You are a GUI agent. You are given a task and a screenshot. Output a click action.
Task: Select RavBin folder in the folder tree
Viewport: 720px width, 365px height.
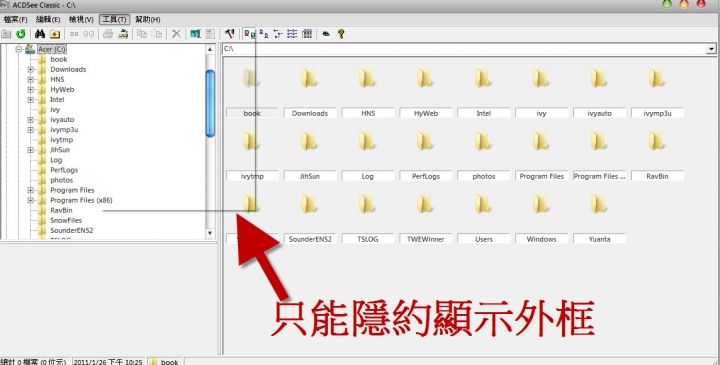click(x=61, y=211)
